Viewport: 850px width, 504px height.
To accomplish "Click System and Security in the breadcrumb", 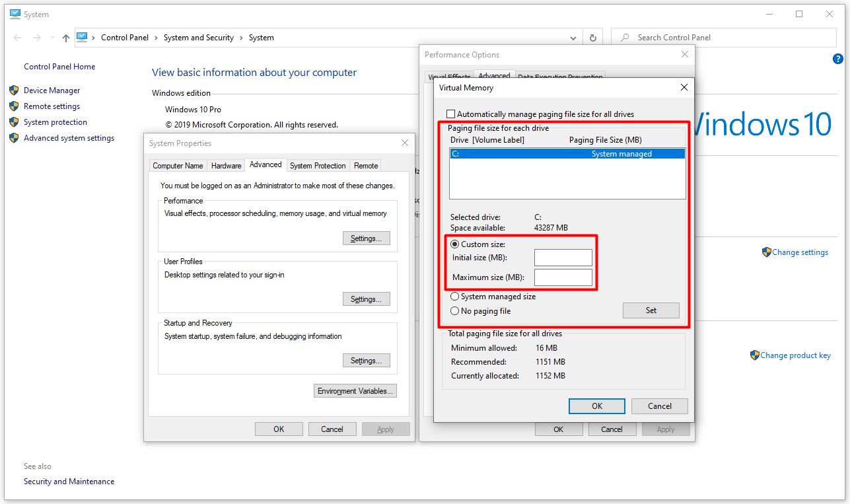I will [199, 38].
